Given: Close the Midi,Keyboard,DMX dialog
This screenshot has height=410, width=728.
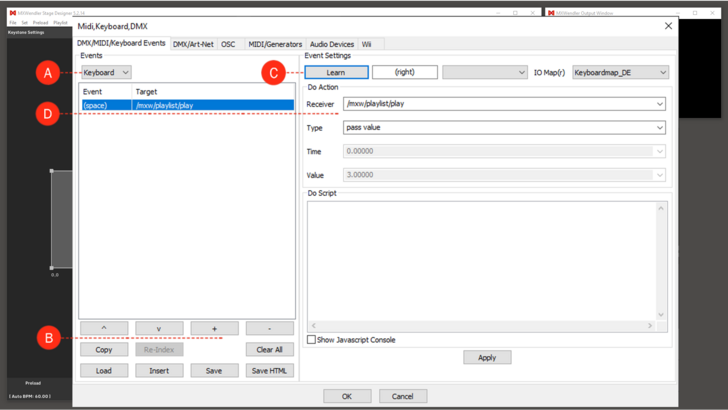Looking at the screenshot, I should click(668, 26).
